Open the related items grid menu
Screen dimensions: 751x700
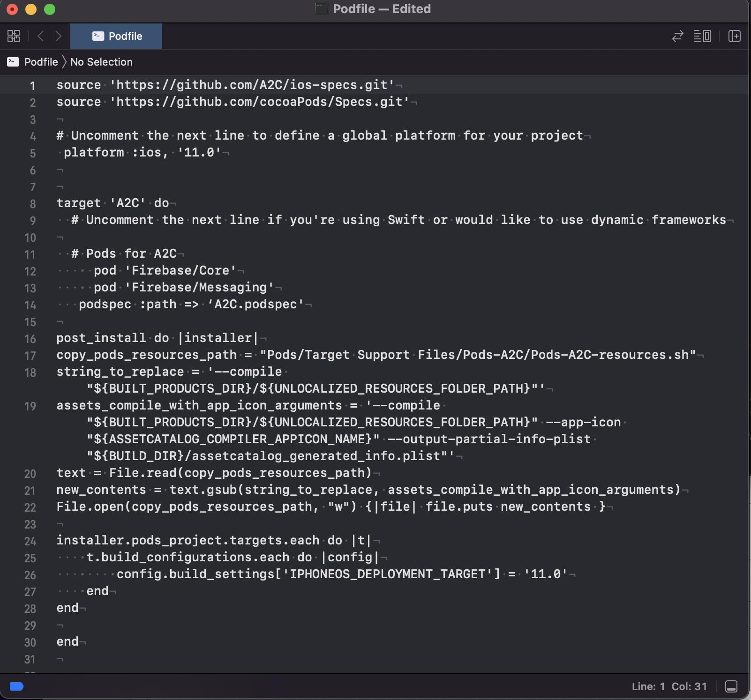pyautogui.click(x=14, y=36)
